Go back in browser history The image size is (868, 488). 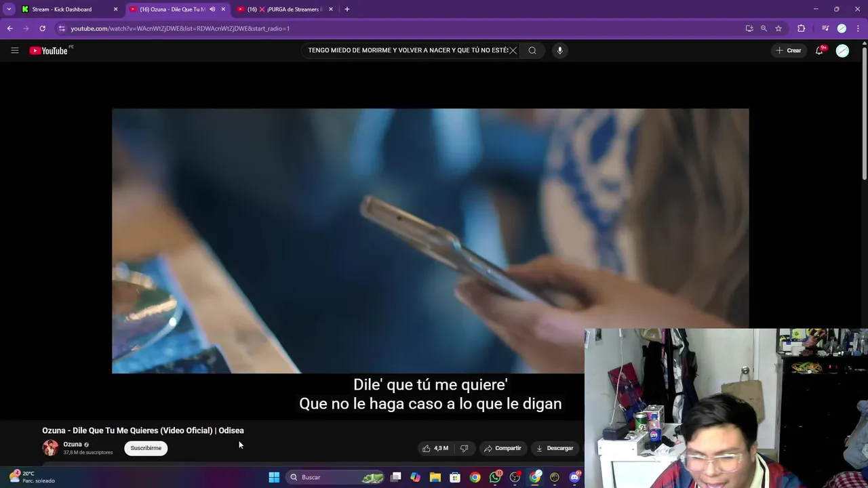(x=9, y=28)
